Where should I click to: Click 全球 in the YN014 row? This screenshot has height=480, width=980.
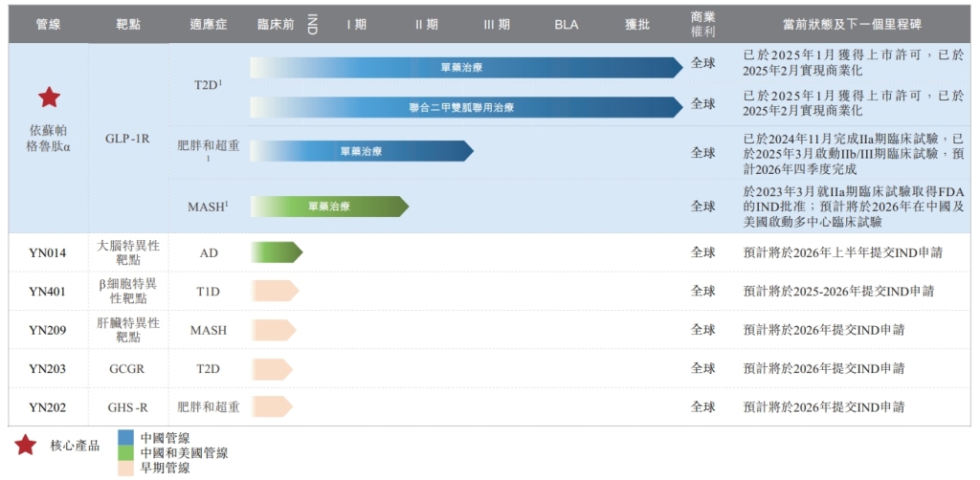click(x=703, y=252)
